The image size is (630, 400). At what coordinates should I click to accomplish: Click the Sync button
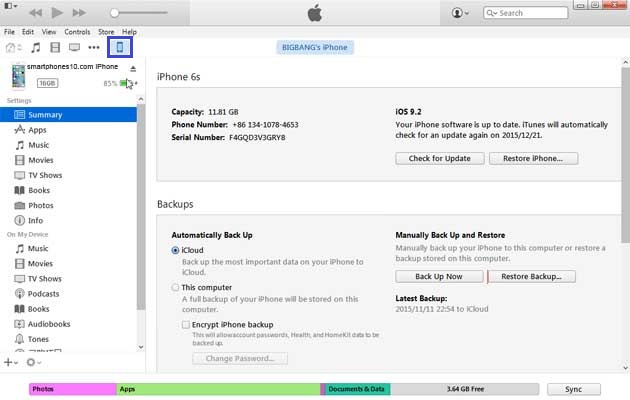[573, 389]
